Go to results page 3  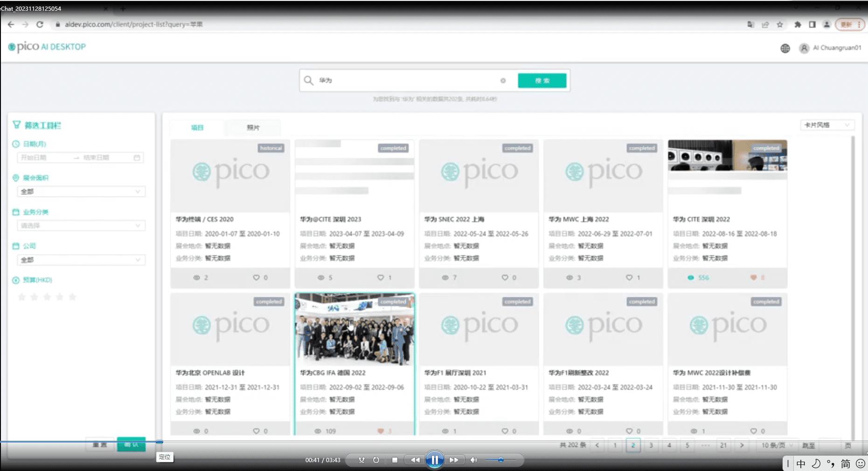(651, 445)
